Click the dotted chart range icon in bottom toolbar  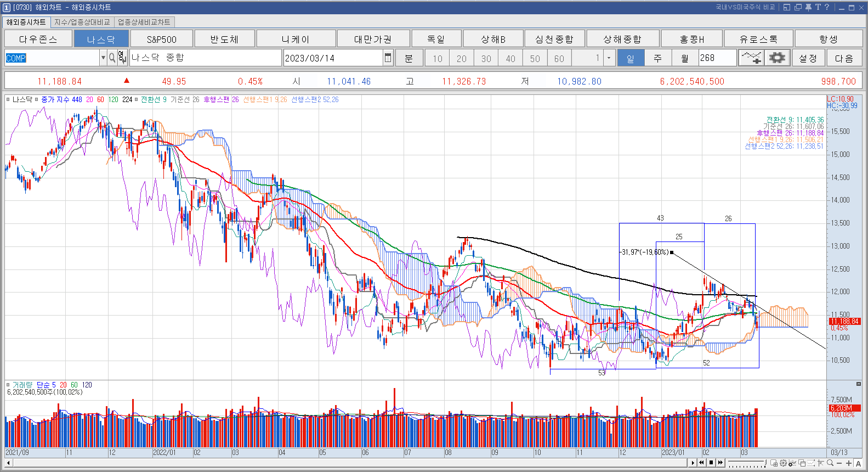click(x=811, y=463)
